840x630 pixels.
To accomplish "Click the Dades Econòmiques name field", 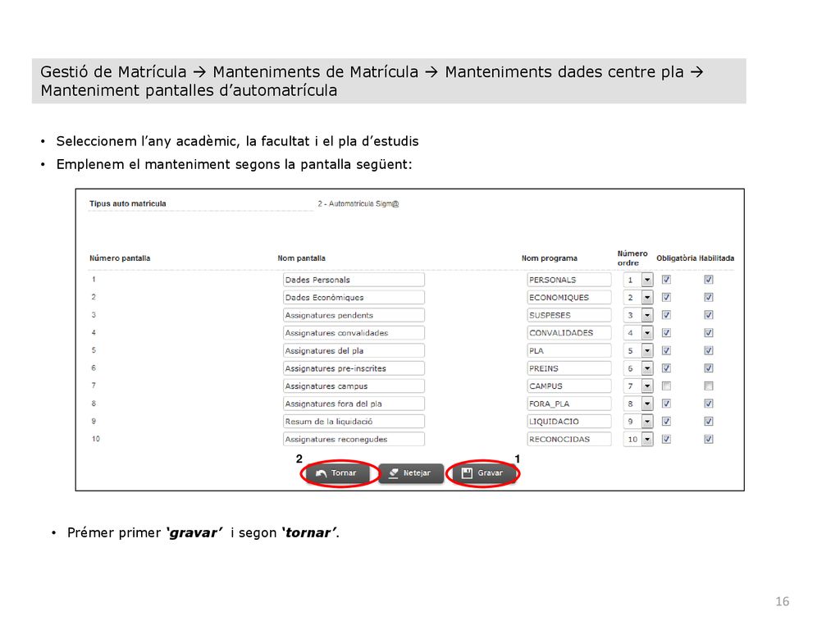I will point(354,297).
